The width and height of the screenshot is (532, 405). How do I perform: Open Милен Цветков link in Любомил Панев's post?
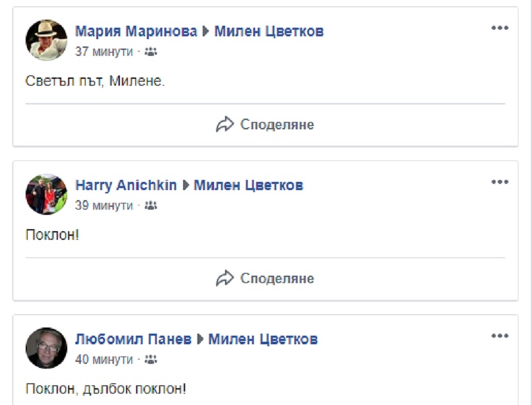pos(263,338)
